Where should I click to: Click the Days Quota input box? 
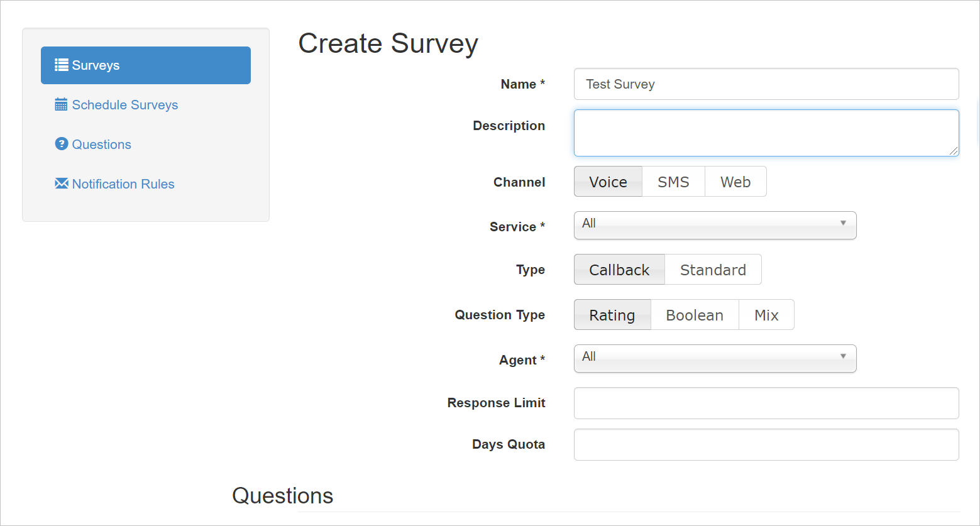[x=766, y=444]
